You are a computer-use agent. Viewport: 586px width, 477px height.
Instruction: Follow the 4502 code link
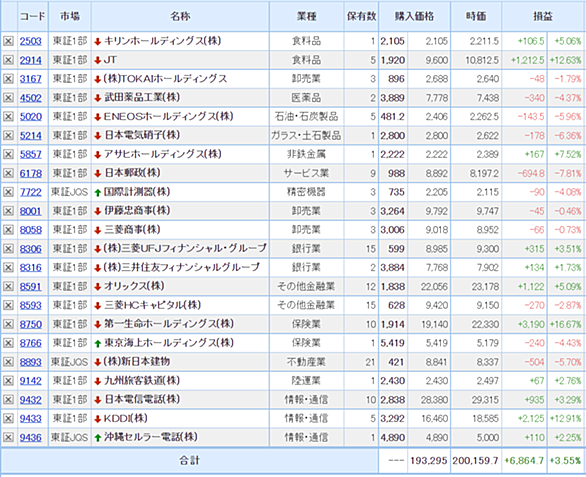pos(31,98)
